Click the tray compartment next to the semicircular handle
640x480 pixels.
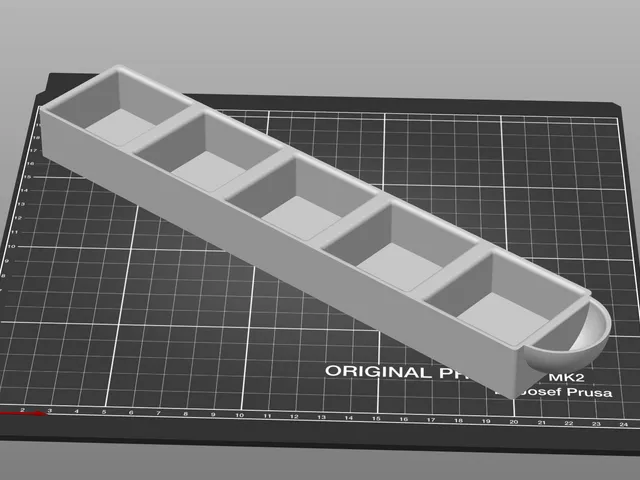point(504,301)
